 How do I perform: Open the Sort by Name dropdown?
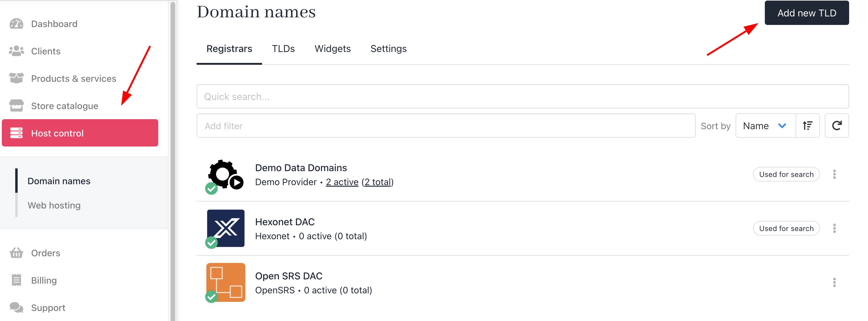[765, 126]
